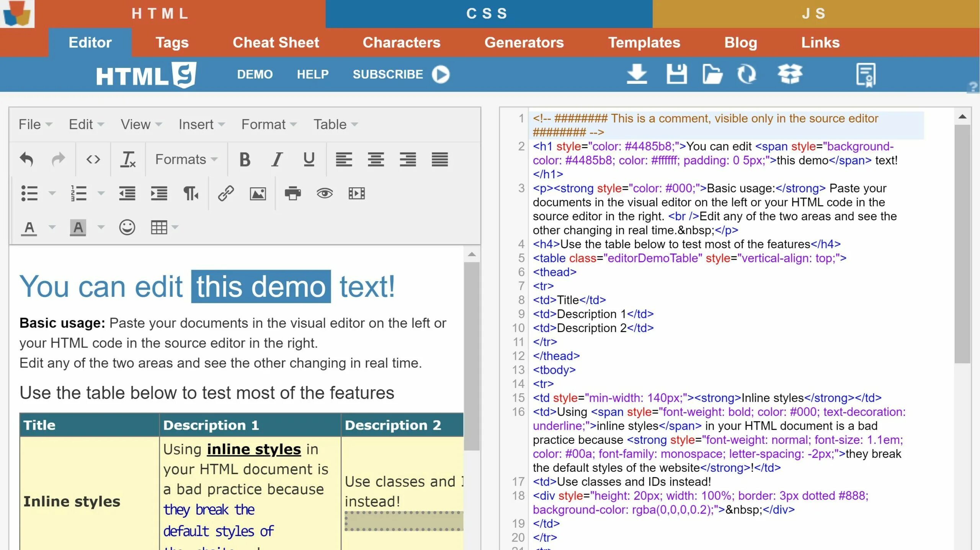Open text color dropdown arrow
Viewport: 980px width, 550px height.
52,228
